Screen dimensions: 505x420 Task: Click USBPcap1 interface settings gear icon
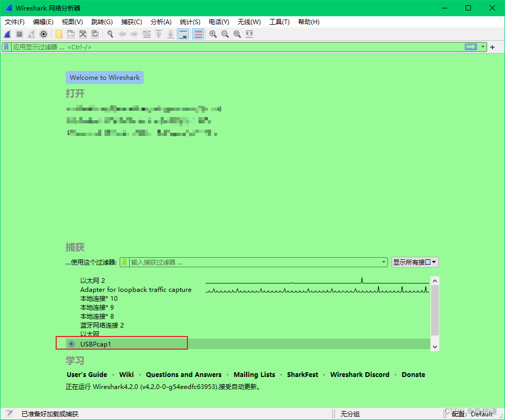point(71,344)
